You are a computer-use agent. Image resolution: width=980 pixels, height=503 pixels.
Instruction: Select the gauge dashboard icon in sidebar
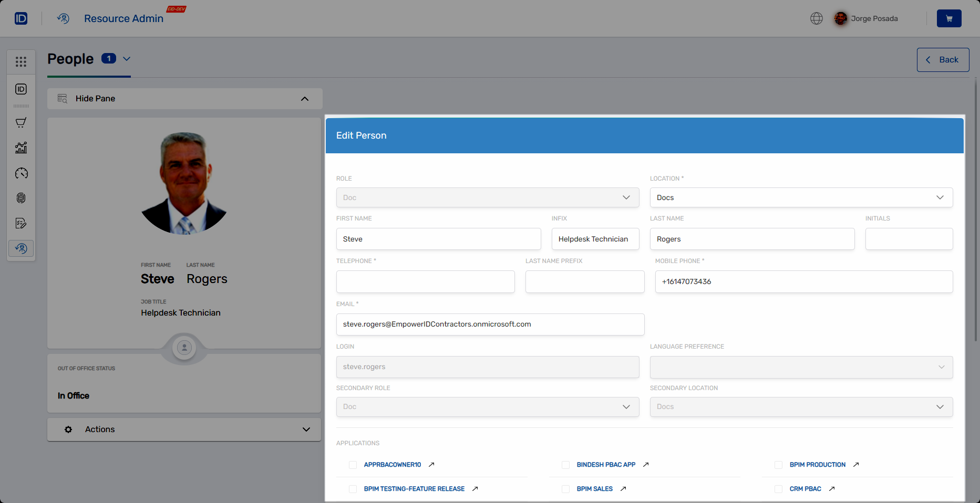pos(21,173)
